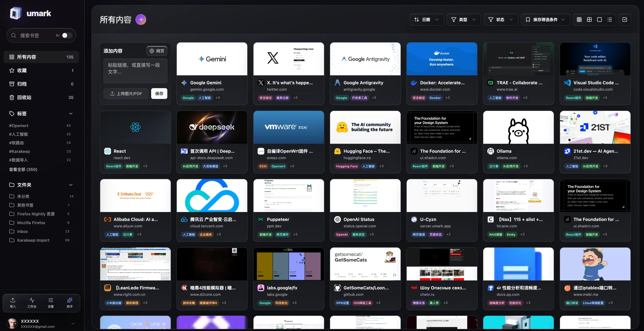Click the paste link text area
644x331 pixels.
pyautogui.click(x=136, y=71)
